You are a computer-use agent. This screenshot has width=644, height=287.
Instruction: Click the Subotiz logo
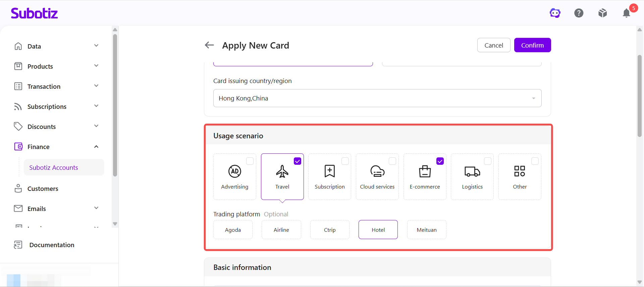pos(34,13)
